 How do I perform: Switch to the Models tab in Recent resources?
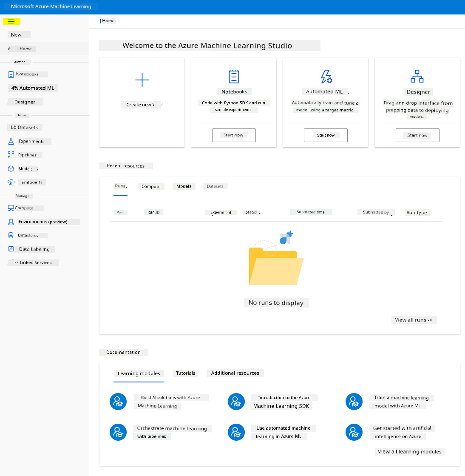(184, 186)
